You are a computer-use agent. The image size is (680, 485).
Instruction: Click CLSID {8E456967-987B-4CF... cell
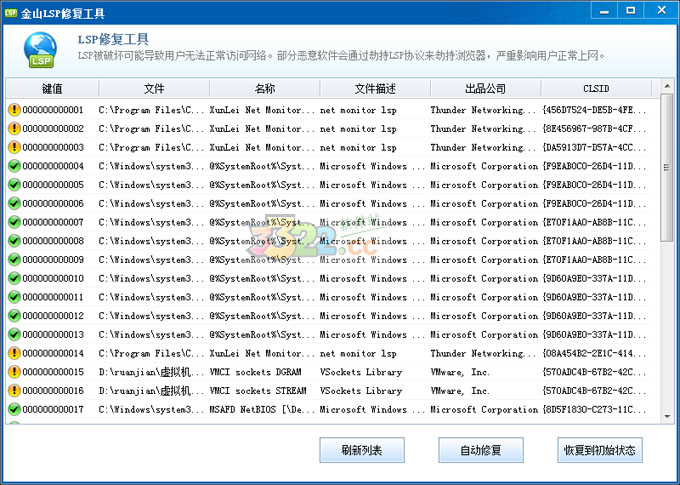[x=594, y=128]
